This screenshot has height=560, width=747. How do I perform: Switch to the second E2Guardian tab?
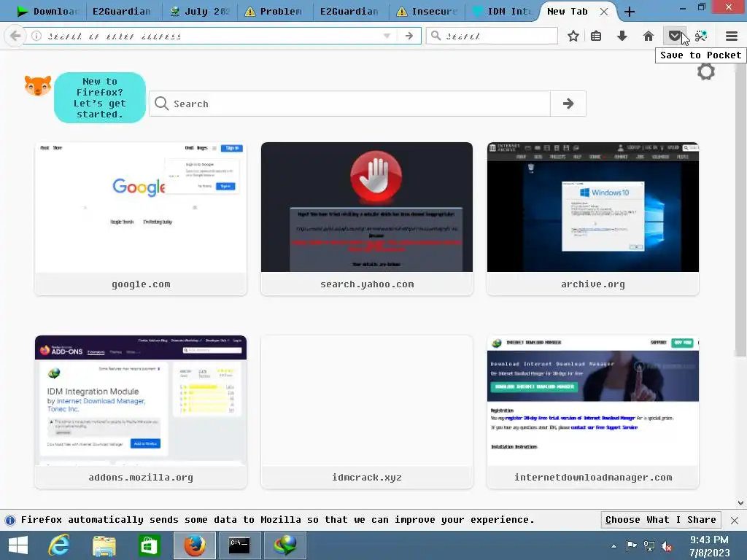[x=351, y=12]
